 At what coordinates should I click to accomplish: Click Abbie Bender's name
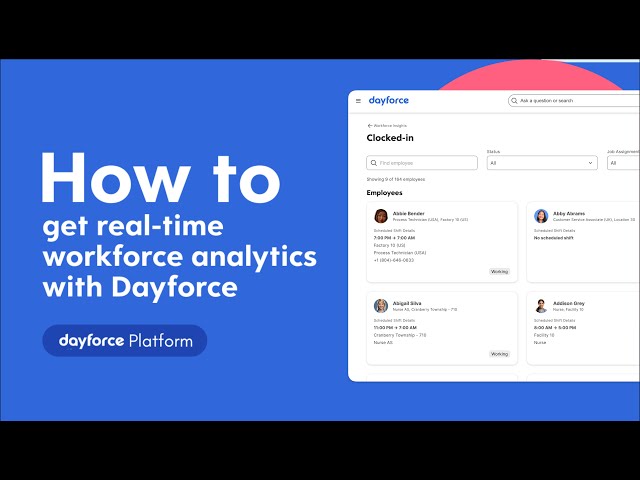click(x=409, y=213)
